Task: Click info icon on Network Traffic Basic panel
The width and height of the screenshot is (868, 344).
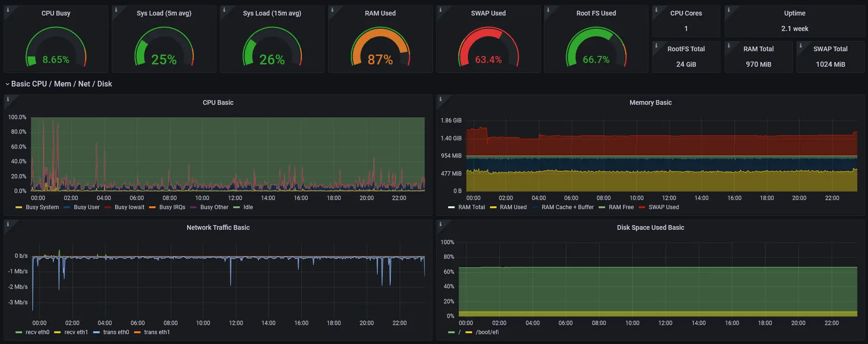Action: tap(8, 224)
